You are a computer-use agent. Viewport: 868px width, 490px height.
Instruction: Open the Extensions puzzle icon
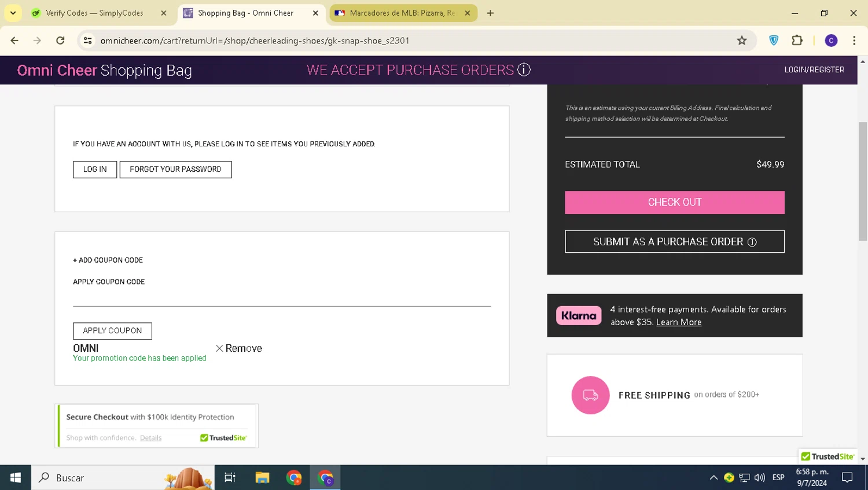coord(797,40)
